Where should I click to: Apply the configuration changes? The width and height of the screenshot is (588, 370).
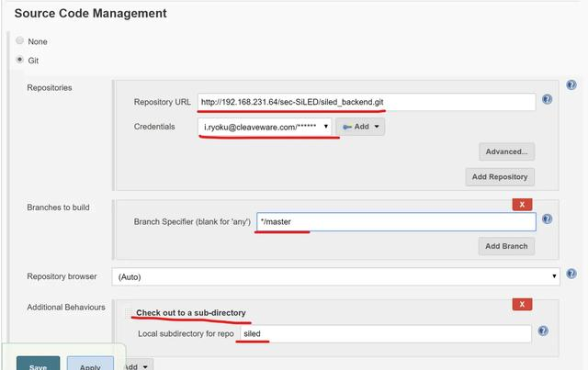[x=90, y=363]
